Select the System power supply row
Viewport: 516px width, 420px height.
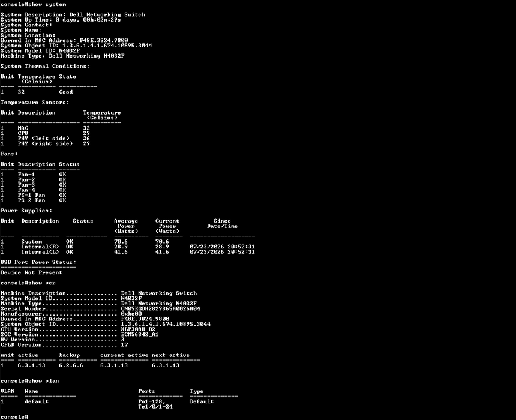point(85,242)
